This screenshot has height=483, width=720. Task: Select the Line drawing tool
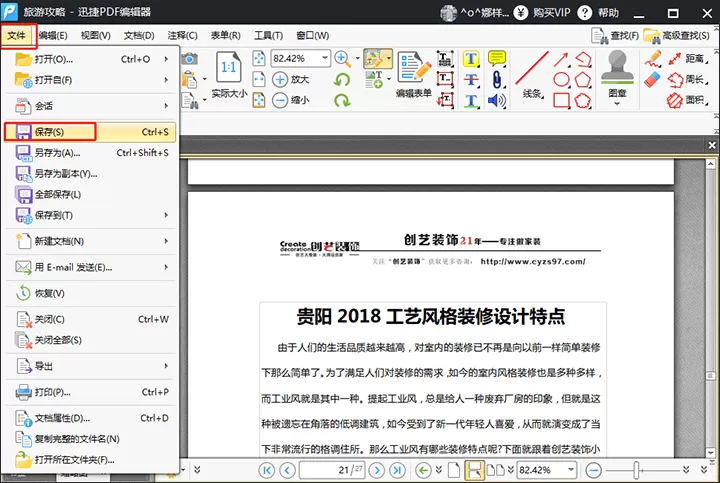pyautogui.click(x=532, y=68)
